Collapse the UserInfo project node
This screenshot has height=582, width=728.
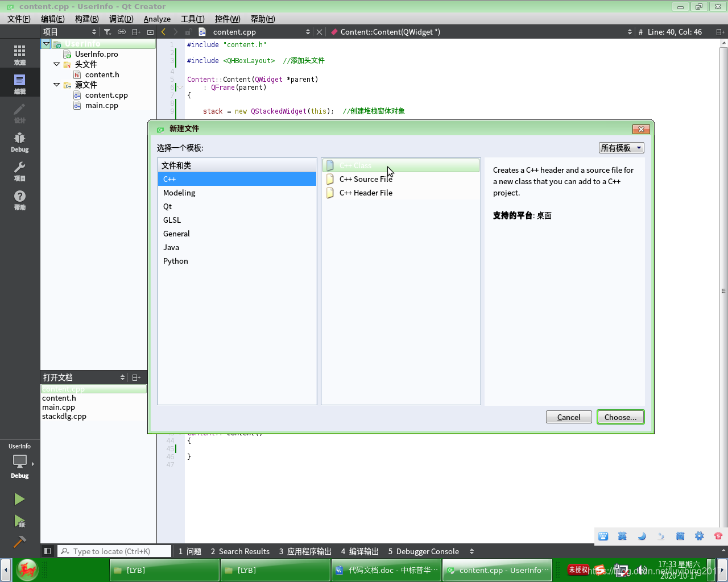coord(47,44)
